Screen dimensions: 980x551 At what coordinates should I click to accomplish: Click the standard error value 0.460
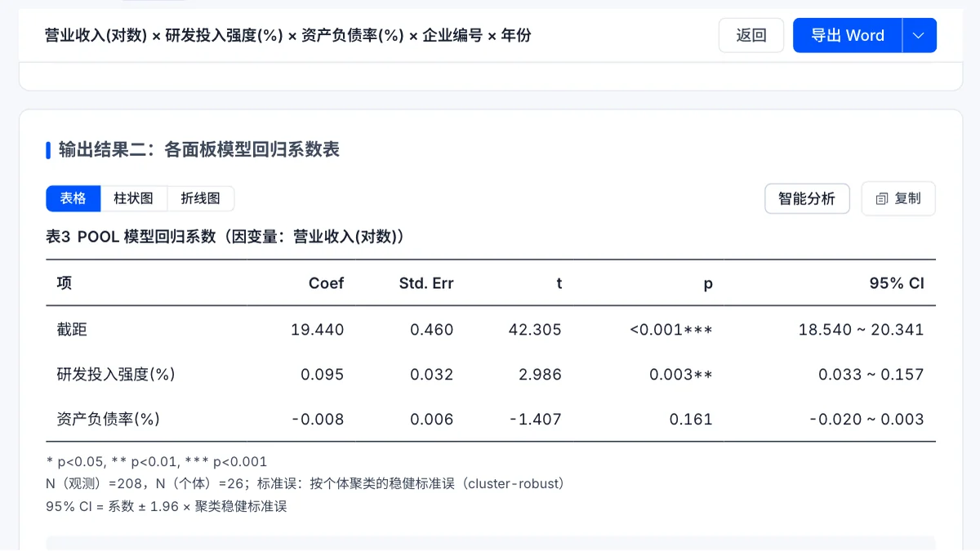[432, 330]
